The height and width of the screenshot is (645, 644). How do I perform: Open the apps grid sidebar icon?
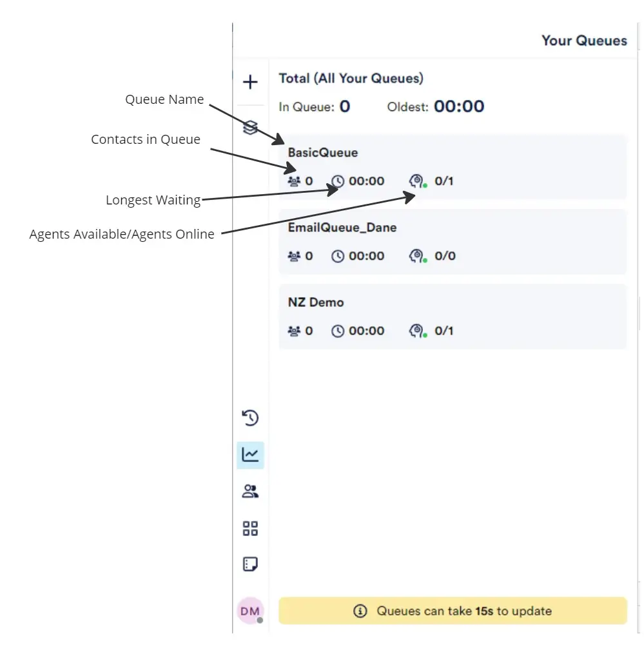point(250,529)
